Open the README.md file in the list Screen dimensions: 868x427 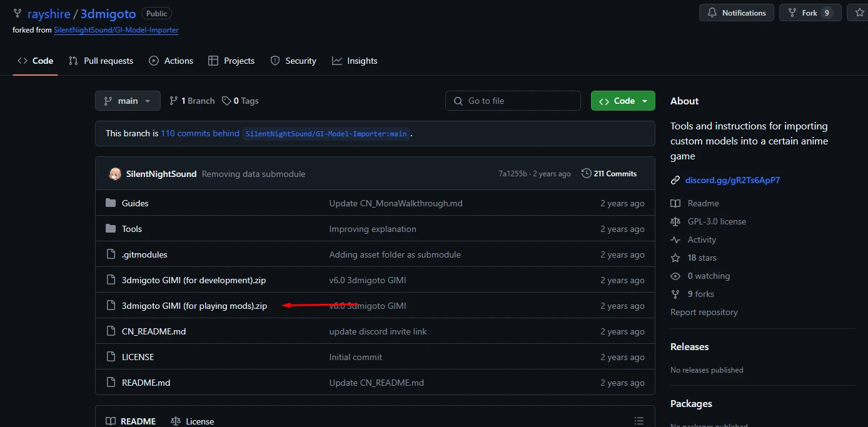tap(146, 383)
